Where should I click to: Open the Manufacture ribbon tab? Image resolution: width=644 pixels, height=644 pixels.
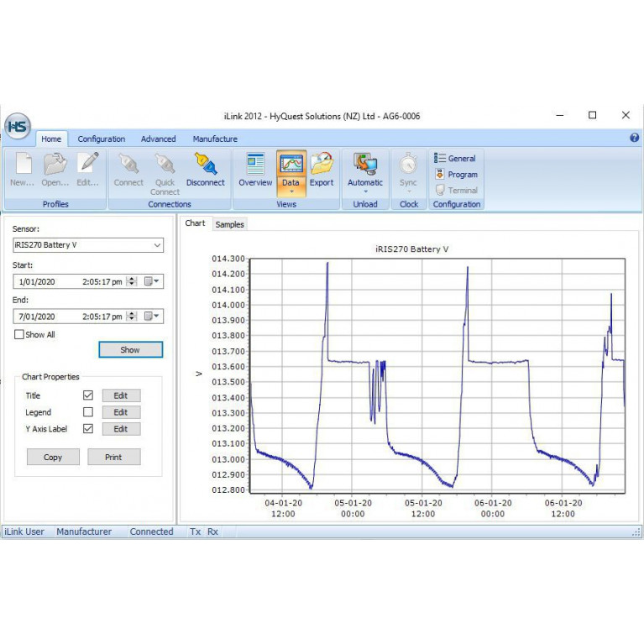pyautogui.click(x=215, y=139)
